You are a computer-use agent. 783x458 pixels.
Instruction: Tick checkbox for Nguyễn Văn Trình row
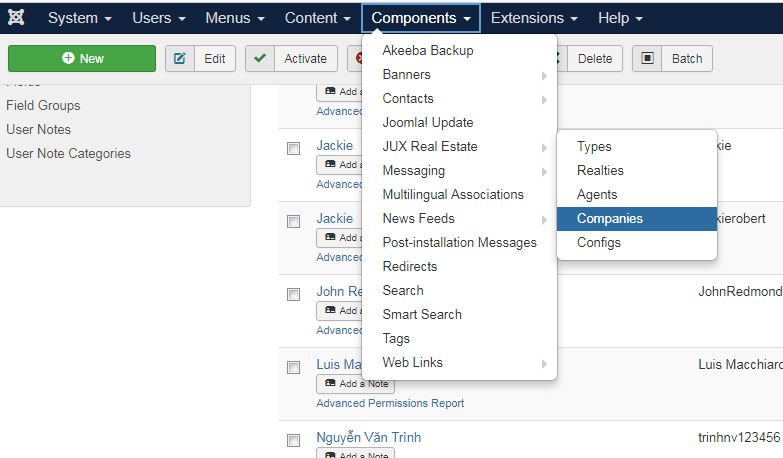tap(294, 440)
